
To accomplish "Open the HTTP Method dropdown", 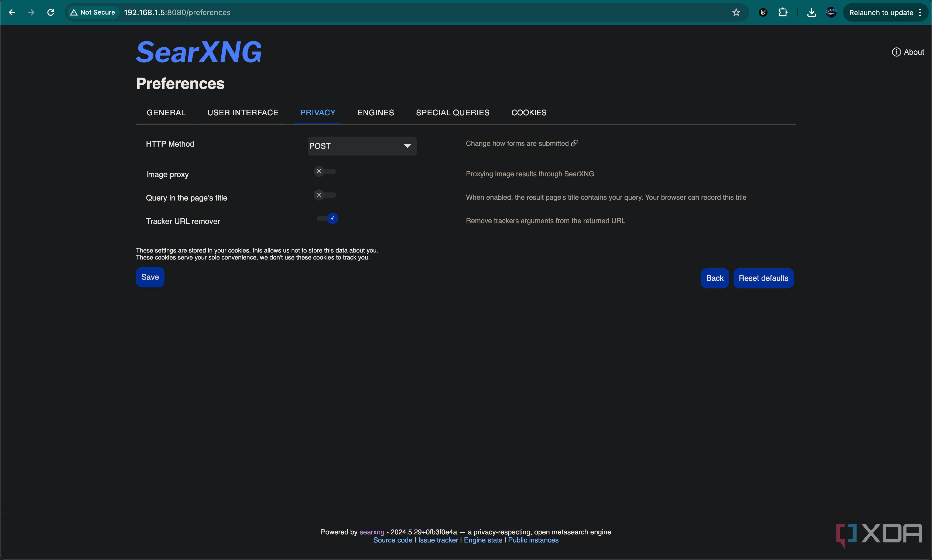I will coord(362,146).
